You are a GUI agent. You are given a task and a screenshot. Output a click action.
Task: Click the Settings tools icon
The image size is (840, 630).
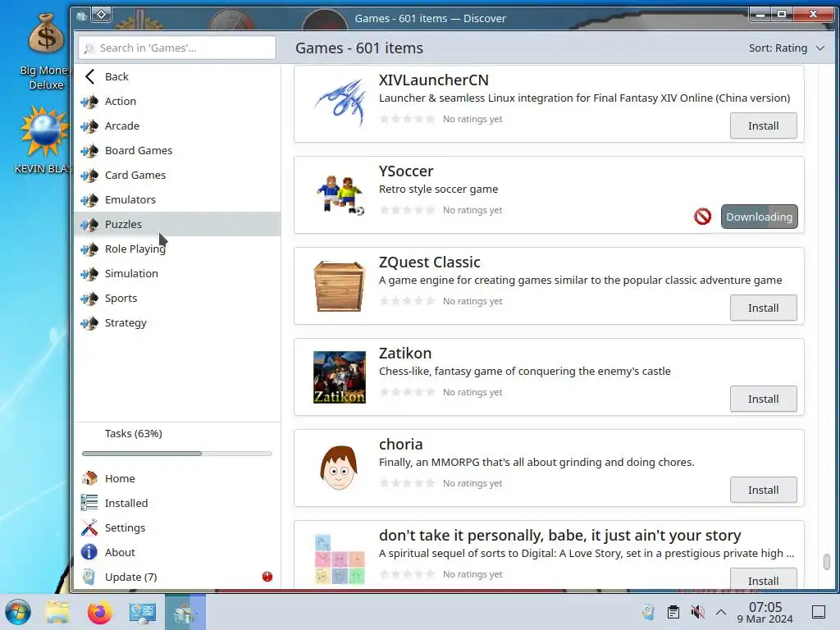89,527
